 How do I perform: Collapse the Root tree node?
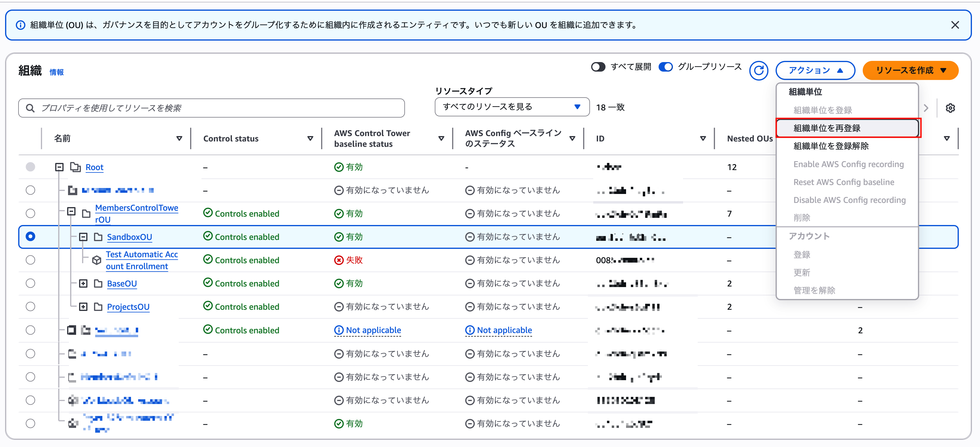click(59, 167)
